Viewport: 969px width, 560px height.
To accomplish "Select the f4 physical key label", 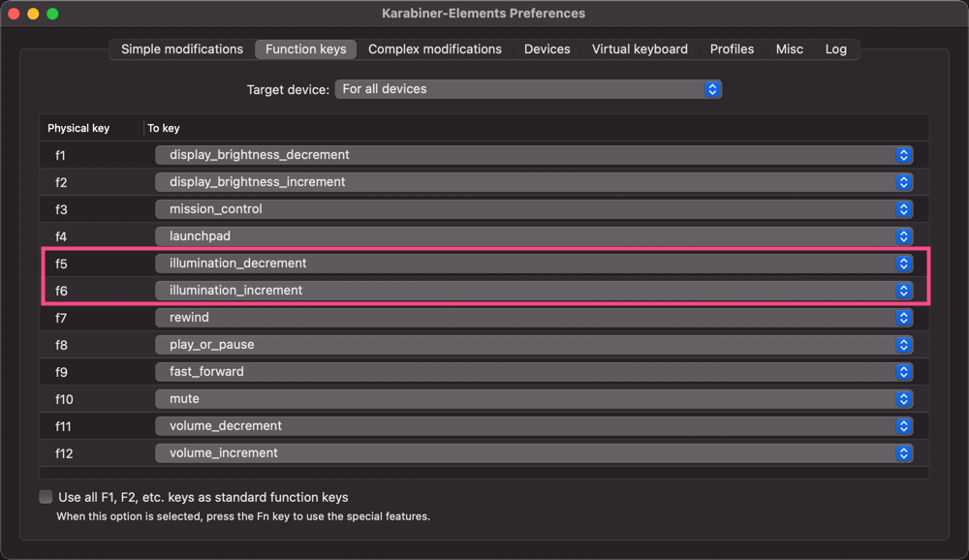I will click(60, 236).
